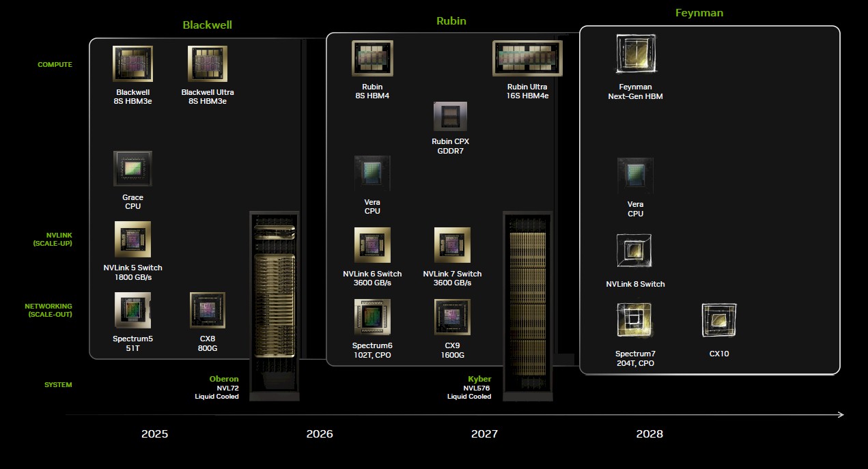Click the Grace CPU chip icon
The width and height of the screenshot is (868, 469).
point(132,169)
